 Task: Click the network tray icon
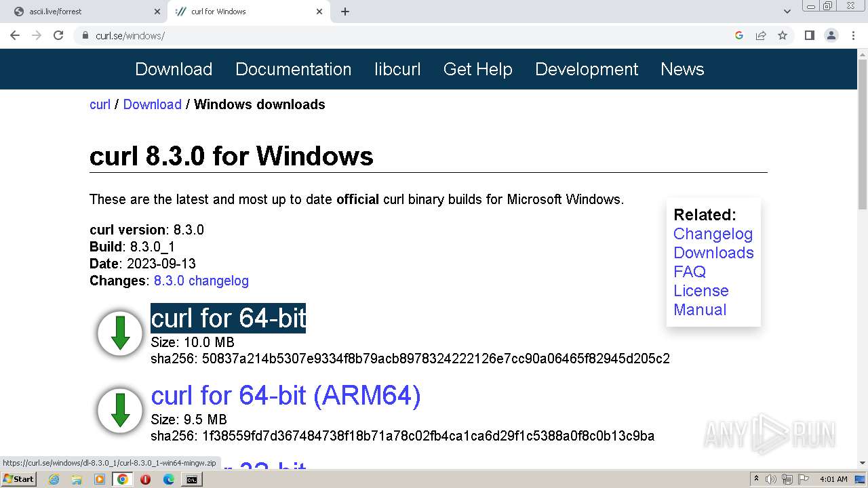coord(787,479)
